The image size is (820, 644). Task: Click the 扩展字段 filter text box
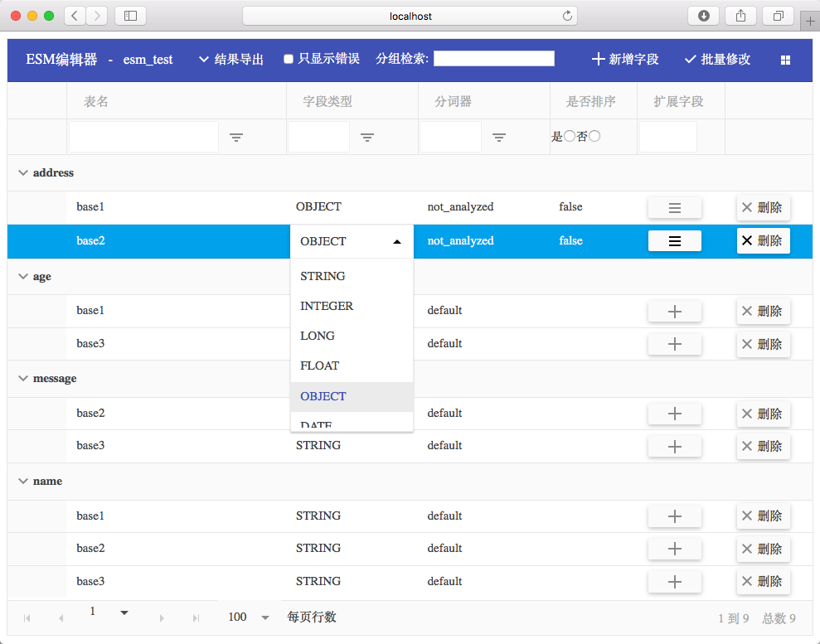pos(667,137)
